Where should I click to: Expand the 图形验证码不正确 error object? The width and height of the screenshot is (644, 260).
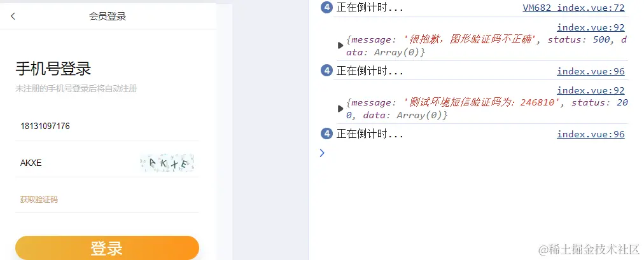click(340, 46)
